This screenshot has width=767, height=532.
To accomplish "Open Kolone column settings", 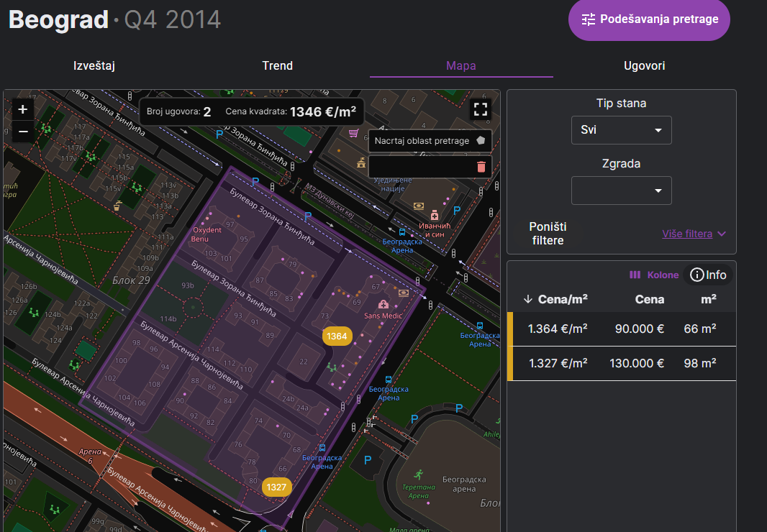I will coord(654,275).
